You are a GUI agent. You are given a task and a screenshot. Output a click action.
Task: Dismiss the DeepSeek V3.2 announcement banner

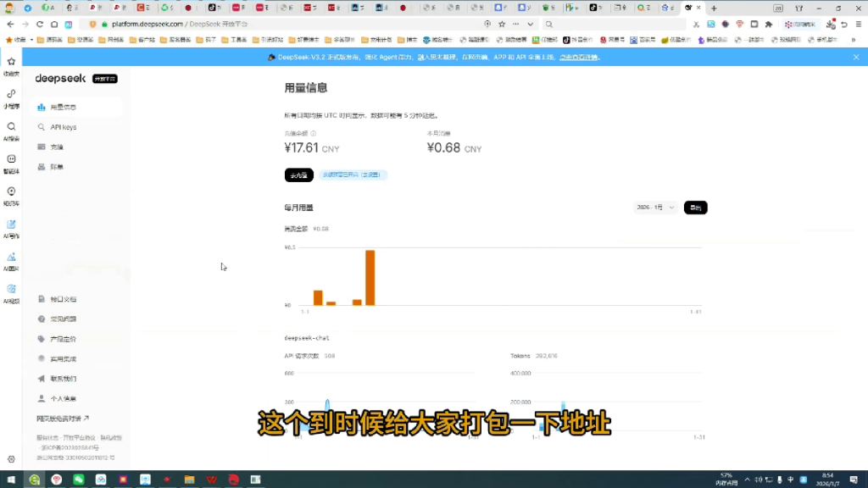[x=855, y=57]
